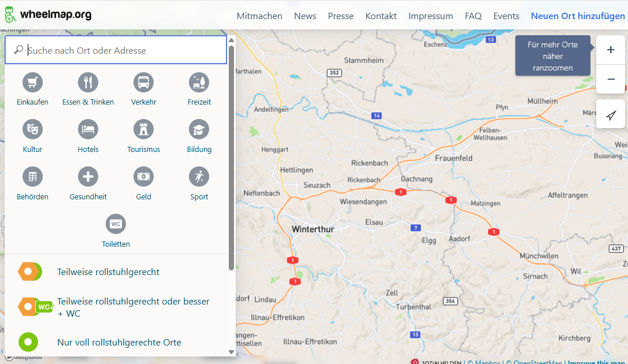The height and width of the screenshot is (364, 628).
Task: Open the Mitmachen menu item
Action: pos(259,16)
